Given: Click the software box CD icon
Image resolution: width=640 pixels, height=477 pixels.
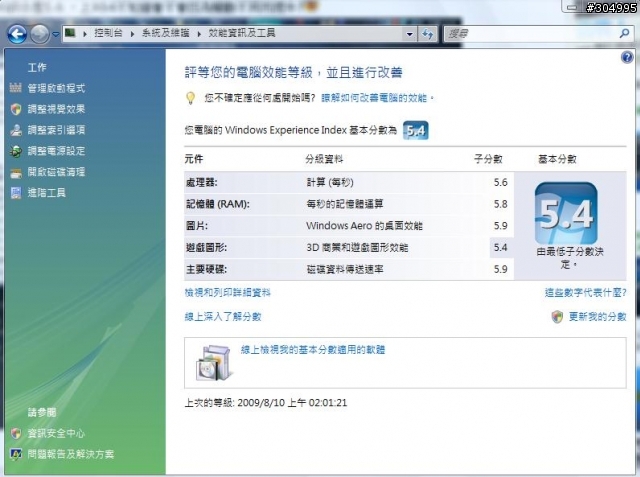Looking at the screenshot, I should pyautogui.click(x=214, y=363).
